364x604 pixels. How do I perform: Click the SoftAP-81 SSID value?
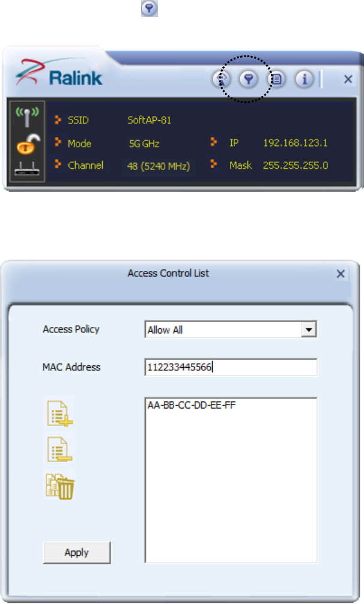(x=150, y=120)
